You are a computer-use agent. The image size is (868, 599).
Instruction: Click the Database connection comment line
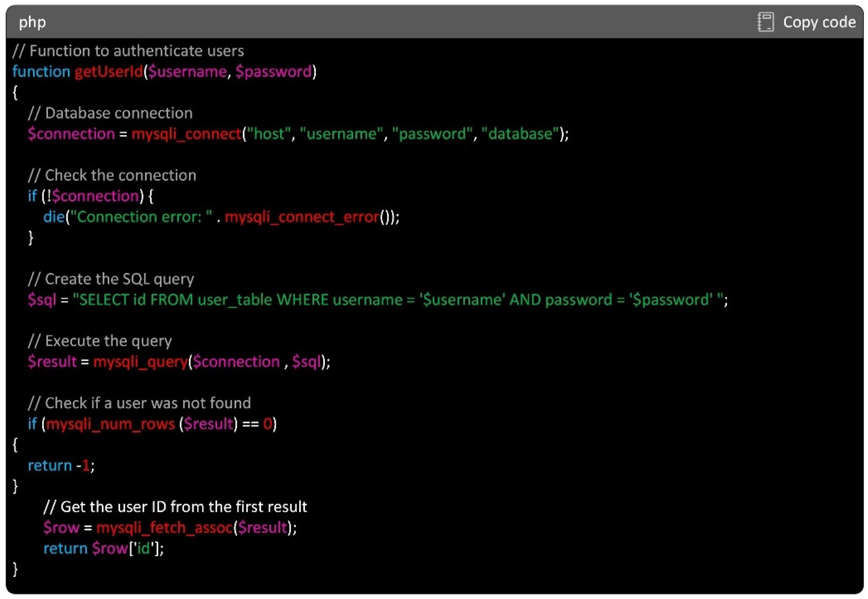pyautogui.click(x=110, y=113)
